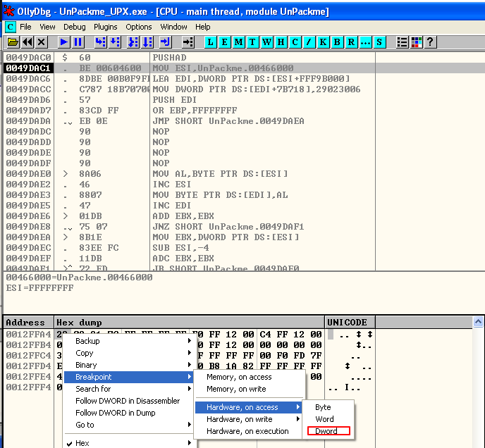
Task: Open Source window with S button
Action: pos(379,42)
